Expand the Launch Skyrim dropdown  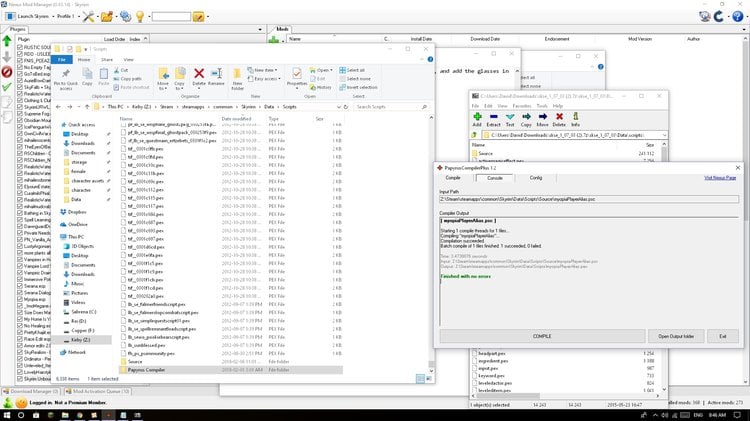point(53,16)
